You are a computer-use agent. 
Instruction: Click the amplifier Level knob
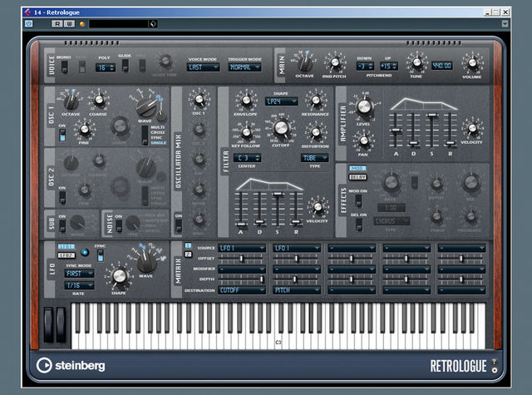(x=364, y=106)
